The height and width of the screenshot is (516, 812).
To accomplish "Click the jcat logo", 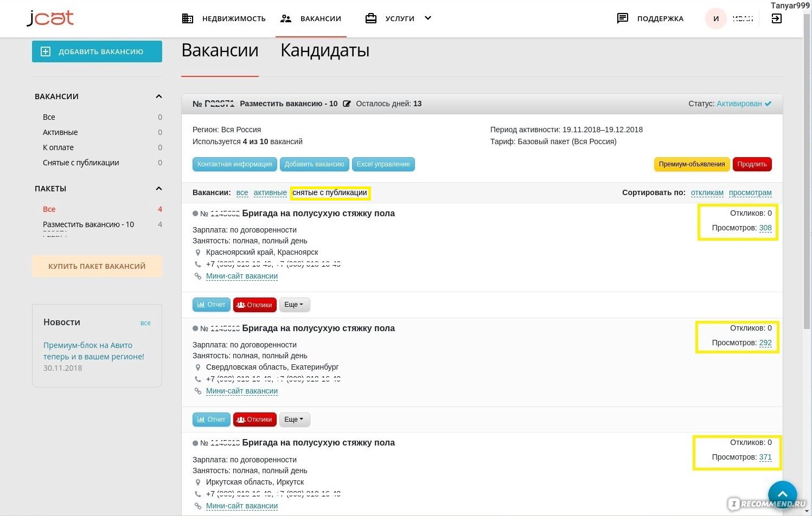I will pyautogui.click(x=50, y=18).
